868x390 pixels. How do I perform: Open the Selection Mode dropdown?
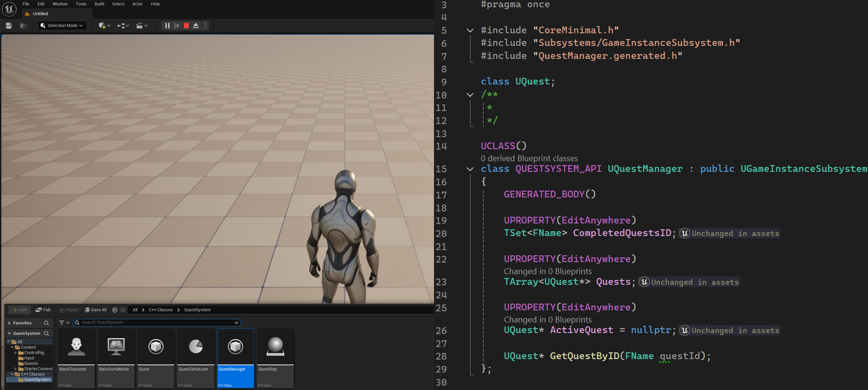point(62,26)
